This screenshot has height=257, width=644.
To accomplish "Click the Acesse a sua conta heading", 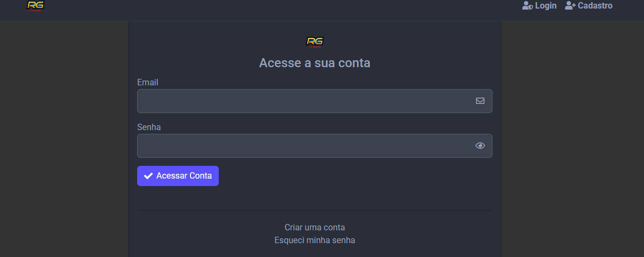I will tap(315, 63).
